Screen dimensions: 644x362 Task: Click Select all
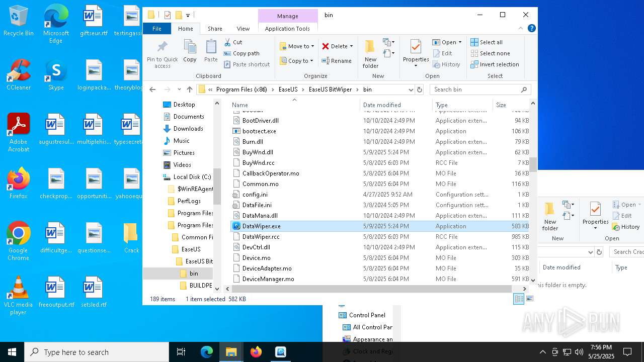[487, 42]
